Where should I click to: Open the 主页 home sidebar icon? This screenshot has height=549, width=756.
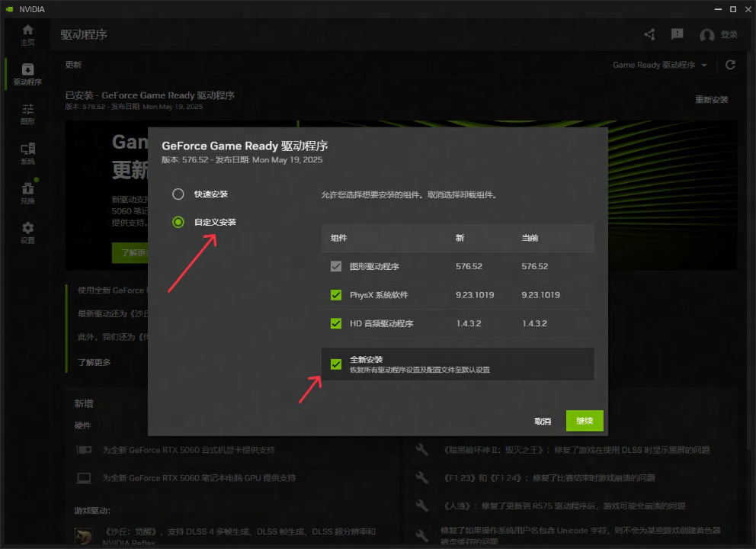point(27,35)
